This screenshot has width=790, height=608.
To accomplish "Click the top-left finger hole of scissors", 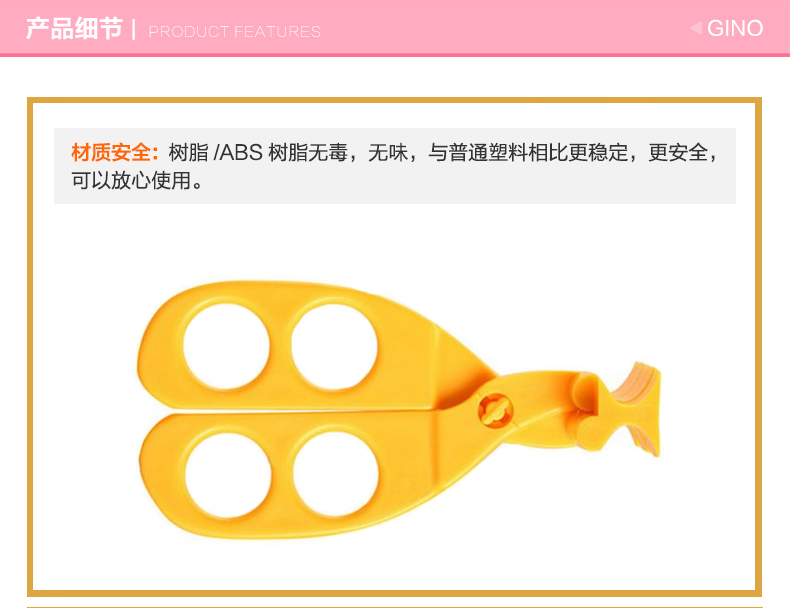I will [226, 346].
